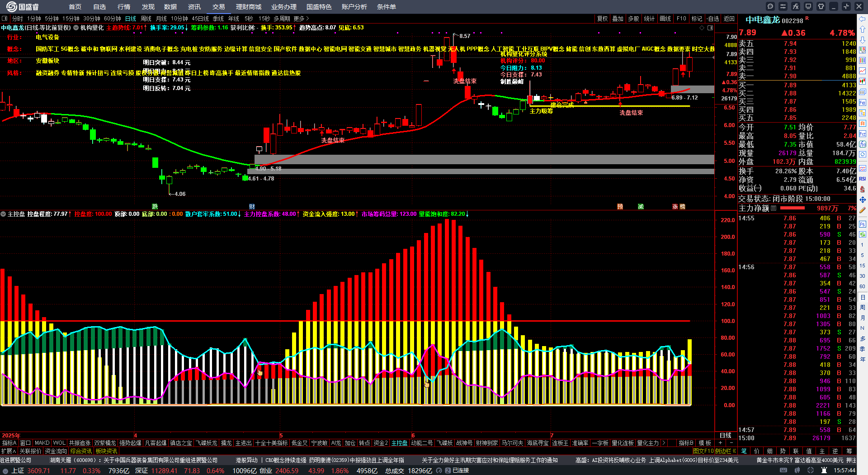The image size is (868, 475).
Task: Click the blue left arrow back icon
Action: point(863,19)
